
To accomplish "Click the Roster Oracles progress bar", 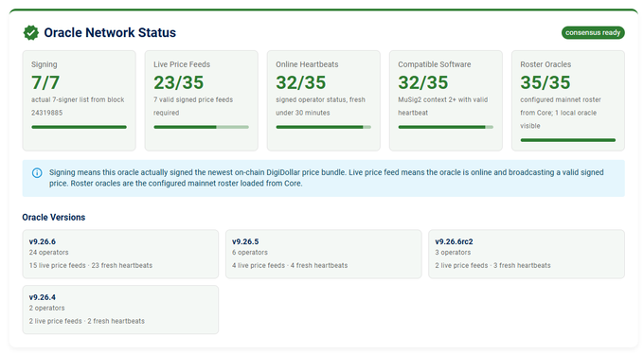I will pyautogui.click(x=567, y=140).
